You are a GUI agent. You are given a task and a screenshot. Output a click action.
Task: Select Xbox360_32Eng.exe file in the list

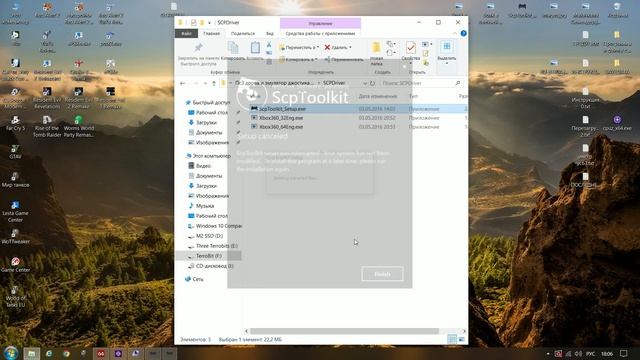click(281, 118)
